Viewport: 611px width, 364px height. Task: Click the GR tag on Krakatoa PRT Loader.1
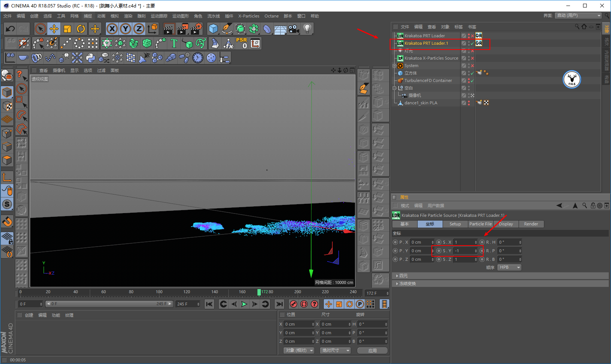point(479,43)
